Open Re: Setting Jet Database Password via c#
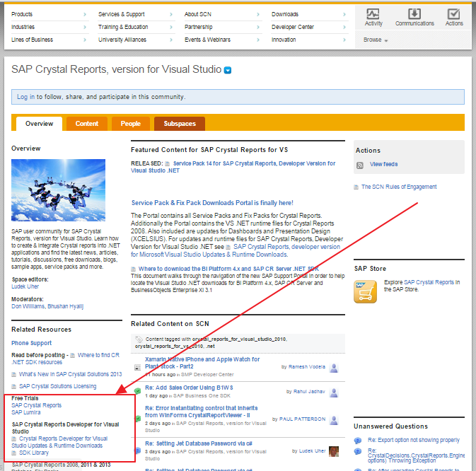 (x=199, y=443)
